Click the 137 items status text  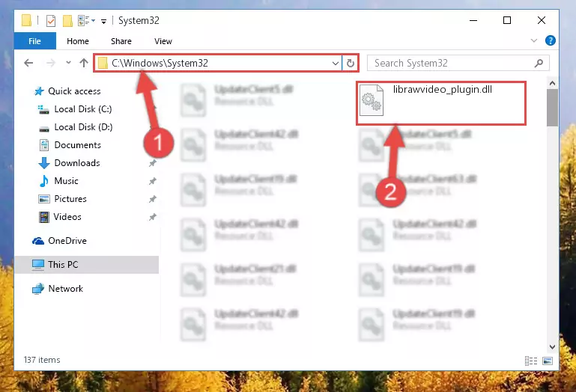pos(42,360)
